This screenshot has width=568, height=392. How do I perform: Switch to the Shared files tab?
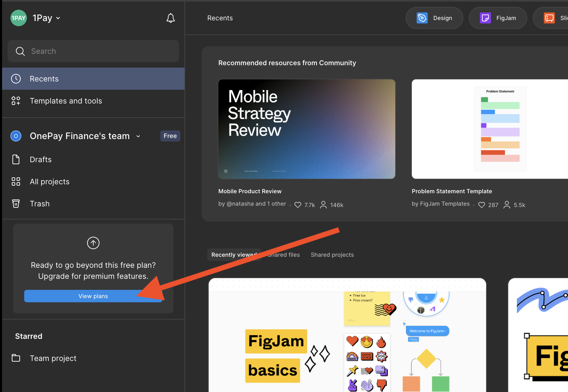(x=284, y=255)
